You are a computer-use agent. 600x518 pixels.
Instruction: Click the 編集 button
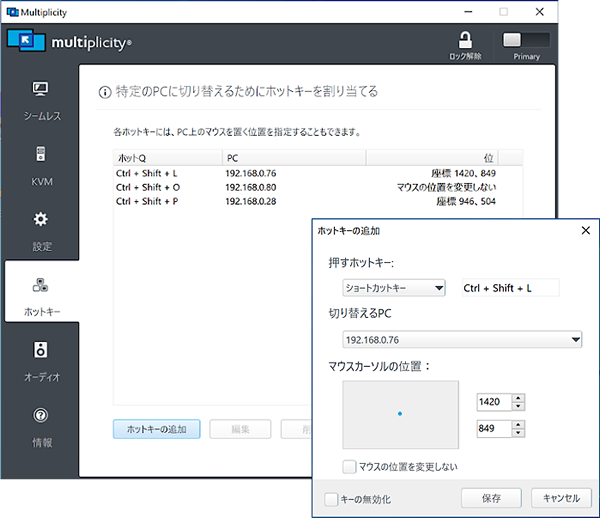point(240,429)
